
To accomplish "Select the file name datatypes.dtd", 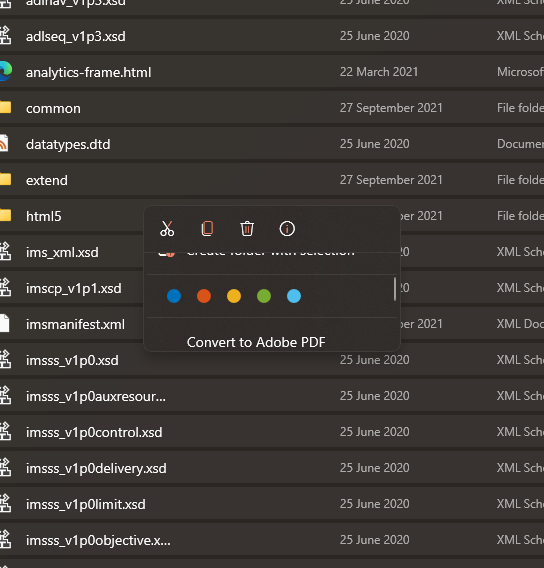I will (68, 145).
